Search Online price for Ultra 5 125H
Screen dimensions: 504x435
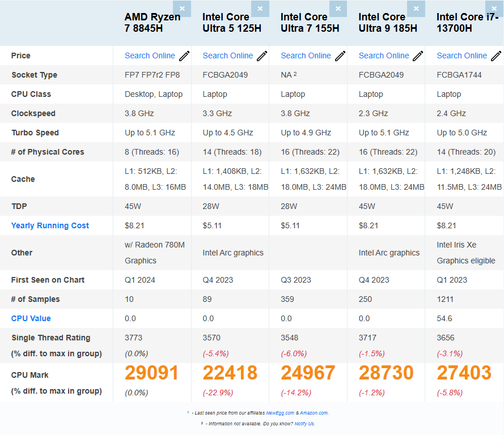click(x=228, y=56)
